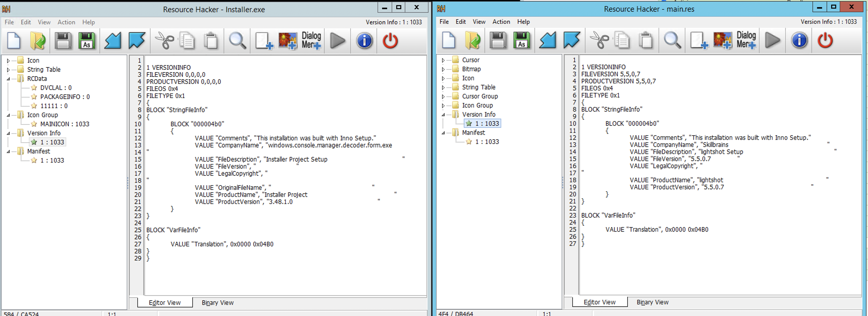Screen dimensions: 868x316
Task: Click Open file icon in Installer.exe window
Action: tap(38, 41)
